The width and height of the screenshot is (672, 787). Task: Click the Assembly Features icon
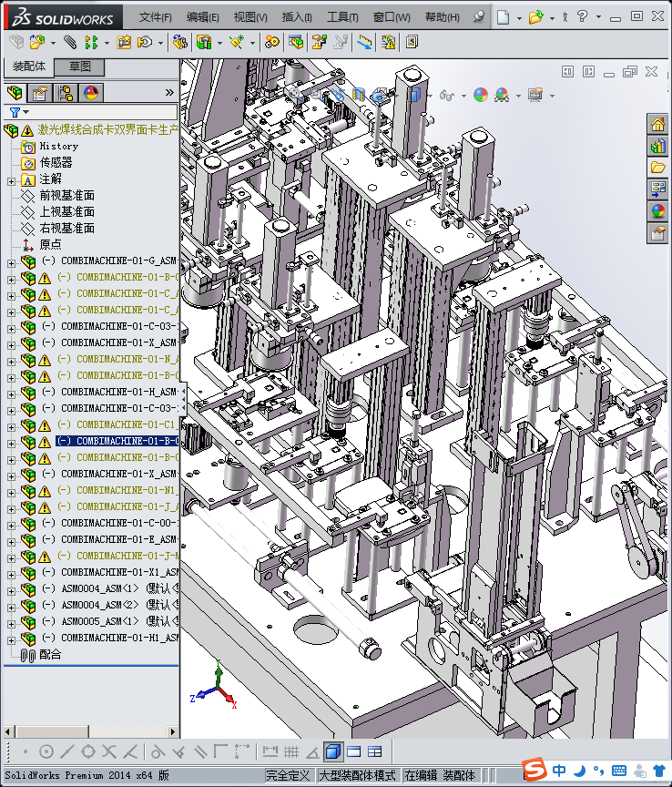click(x=204, y=42)
